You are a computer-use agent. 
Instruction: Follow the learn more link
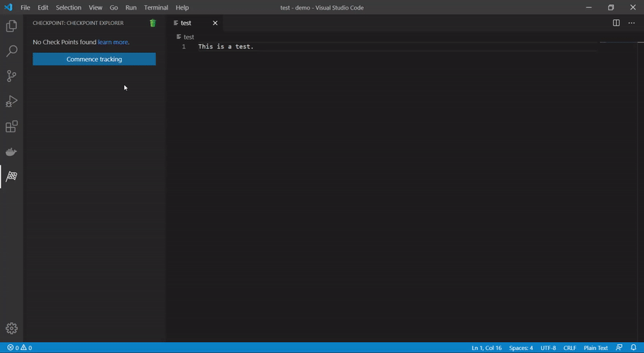112,42
